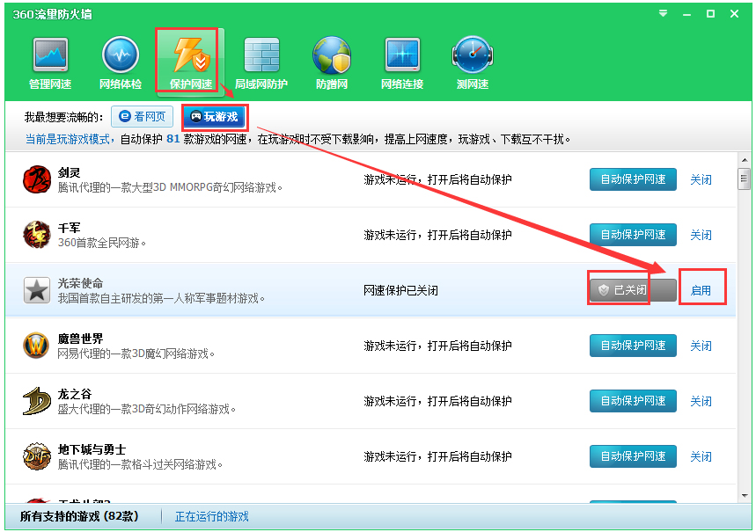Screen dimensions: 756x532
Task: Maximize the 360流量防火墙 window
Action: 710,14
